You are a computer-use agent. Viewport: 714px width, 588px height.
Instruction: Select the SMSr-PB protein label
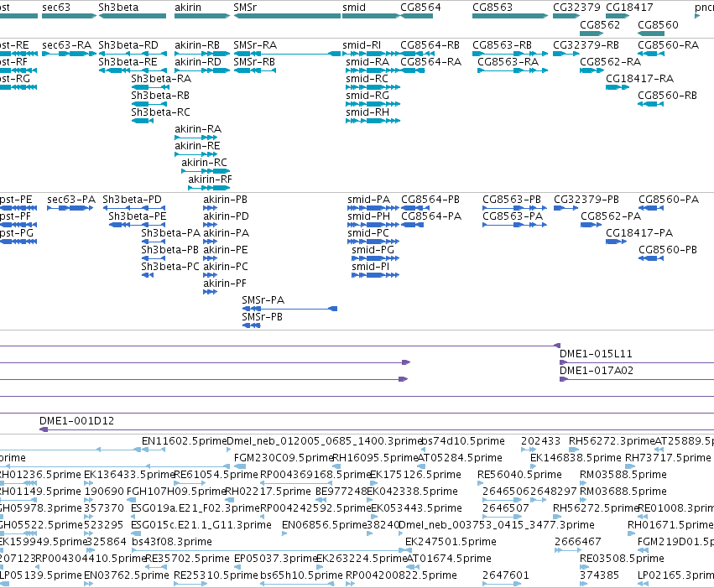263,317
